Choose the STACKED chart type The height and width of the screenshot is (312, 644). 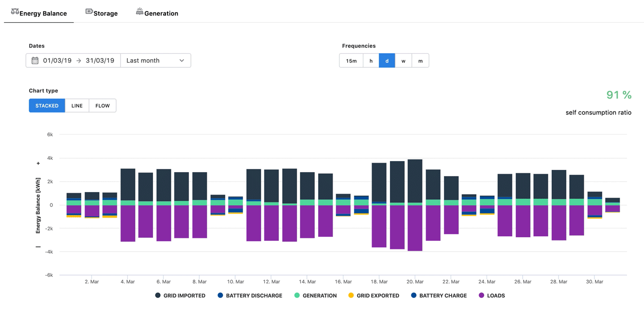coord(47,106)
